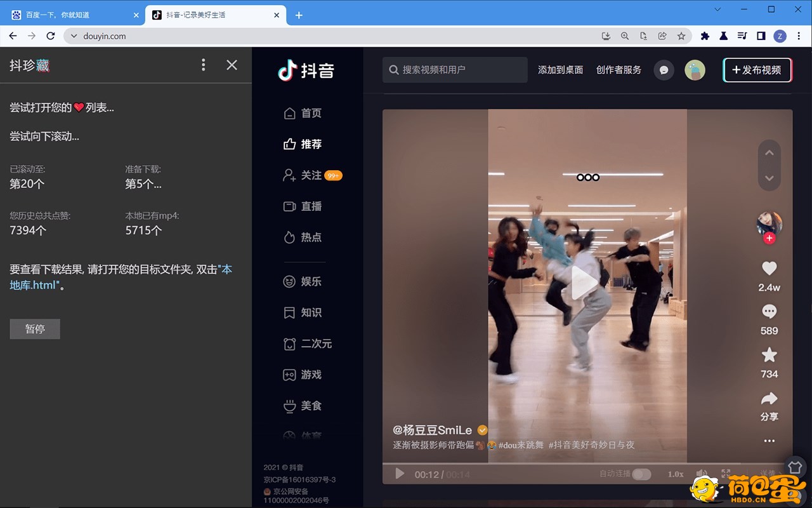Favorite the video with star icon
The image size is (812, 508).
coord(769,355)
